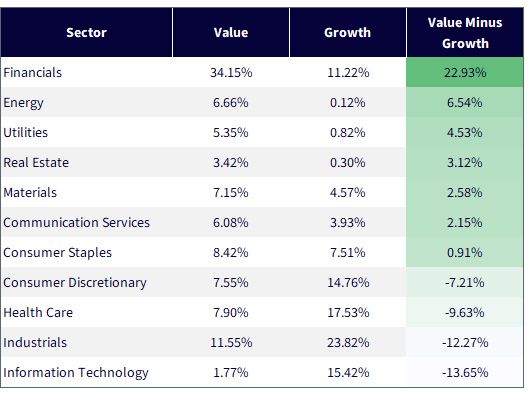This screenshot has width=529, height=395.
Task: Click the Health Care sector name
Action: (x=38, y=313)
